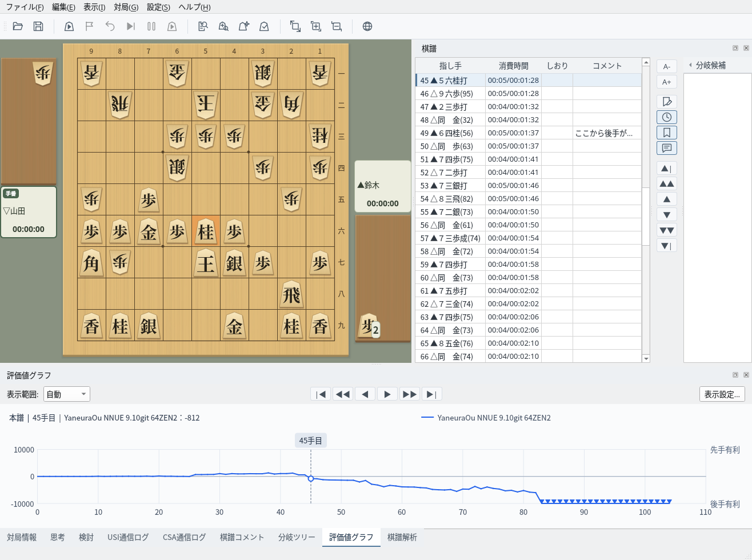The height and width of the screenshot is (560, 752).
Task: Switch to the 思考 tab
Action: click(x=58, y=537)
